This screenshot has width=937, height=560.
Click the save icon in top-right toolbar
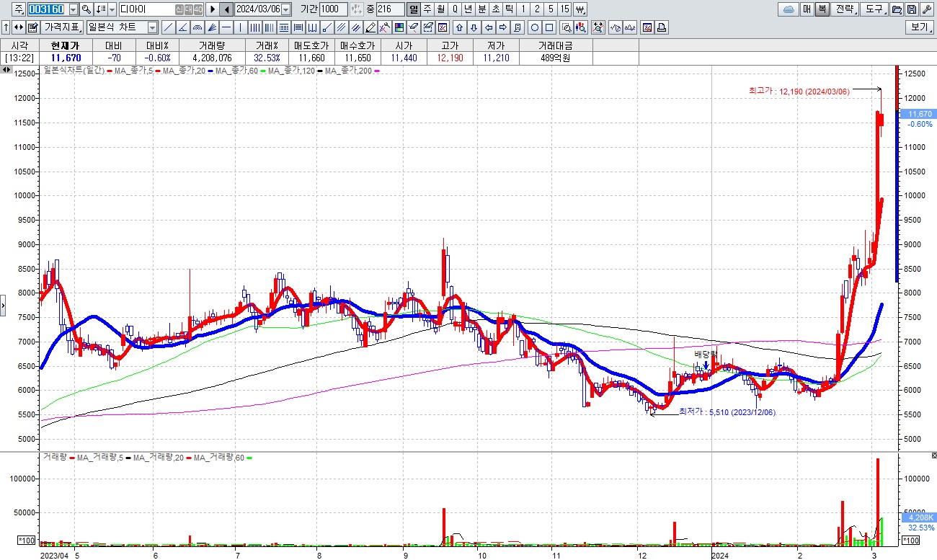coord(911,9)
